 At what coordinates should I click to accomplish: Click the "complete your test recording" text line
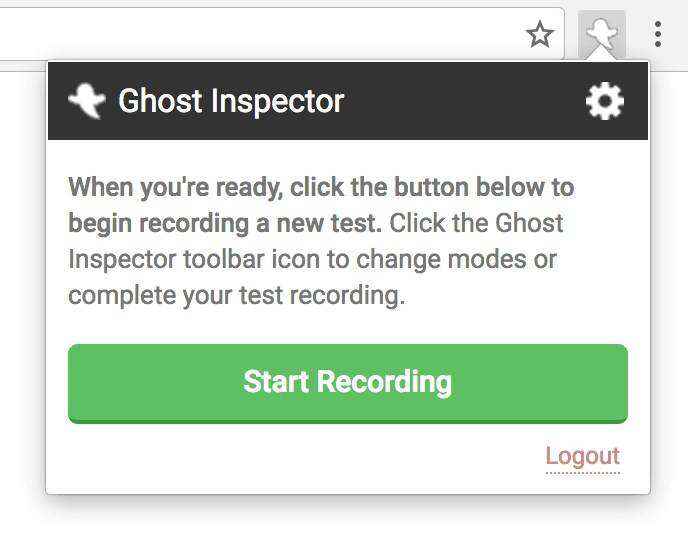236,296
